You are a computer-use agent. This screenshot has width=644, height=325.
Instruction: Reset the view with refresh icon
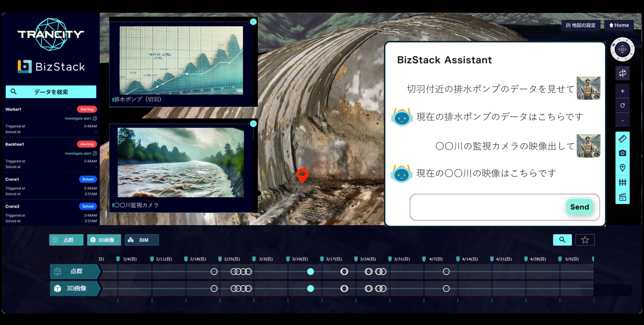(622, 106)
